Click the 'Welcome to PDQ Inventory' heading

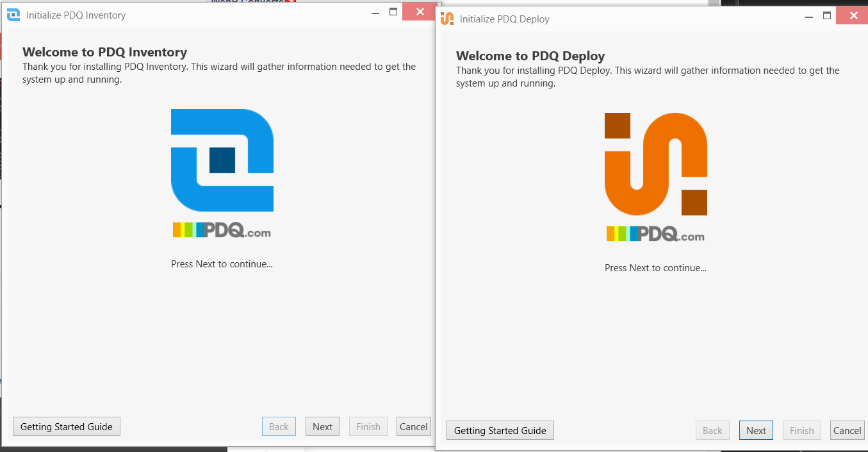pyautogui.click(x=105, y=53)
